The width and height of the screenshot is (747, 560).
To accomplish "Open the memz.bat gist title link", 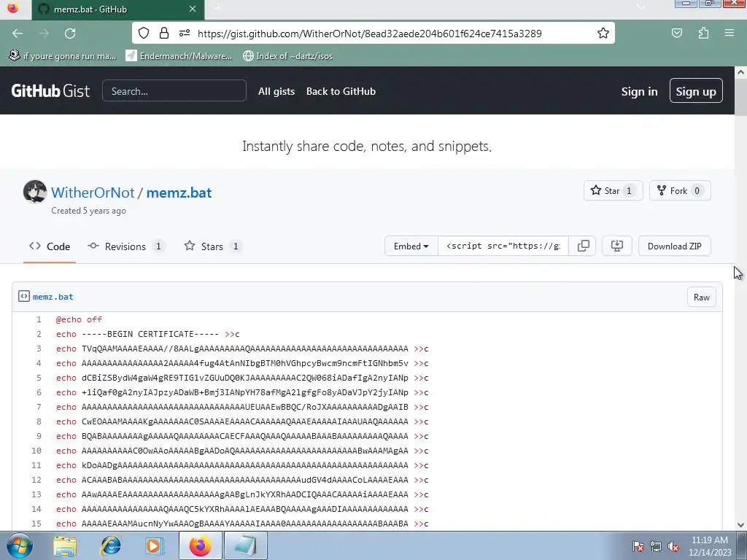I will tap(179, 192).
